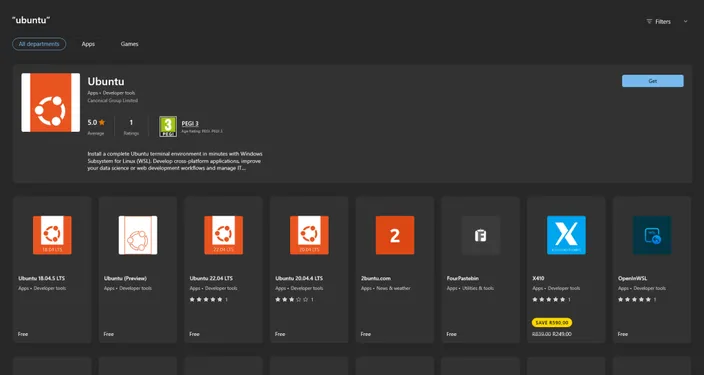704x375 pixels.
Task: Open the Ubuntu 22.04 LTS app icon
Action: pos(224,235)
